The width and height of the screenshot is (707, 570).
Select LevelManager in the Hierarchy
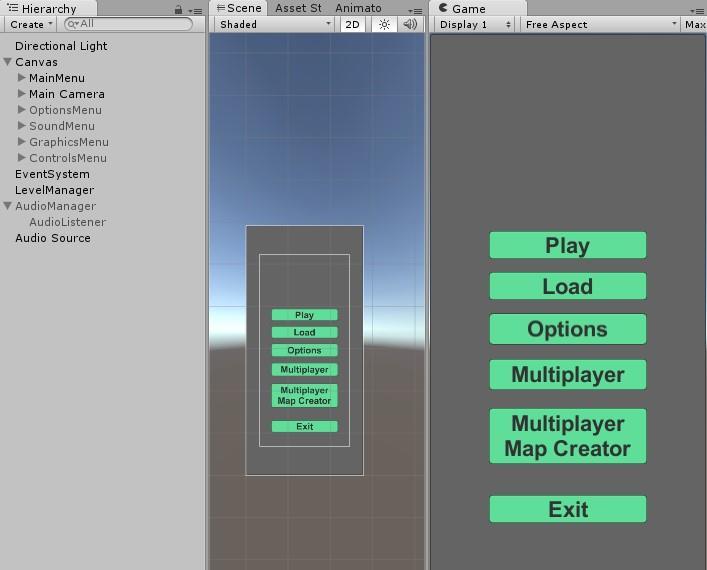[55, 190]
